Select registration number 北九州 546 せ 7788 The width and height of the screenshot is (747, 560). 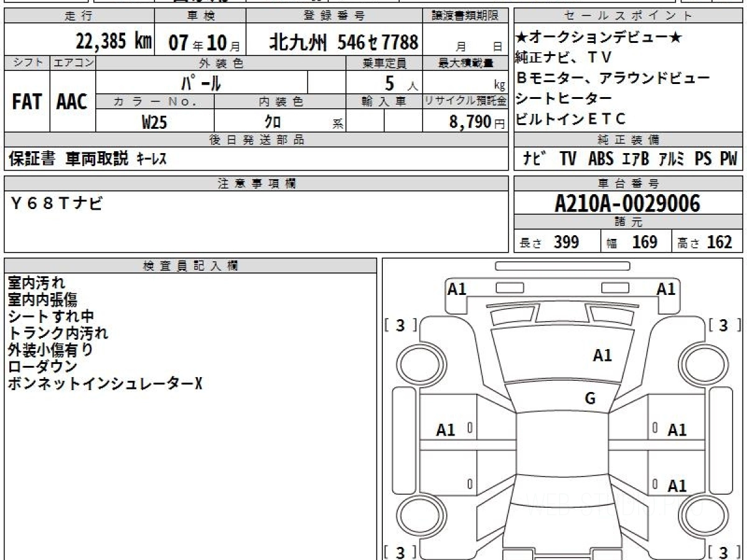[344, 42]
